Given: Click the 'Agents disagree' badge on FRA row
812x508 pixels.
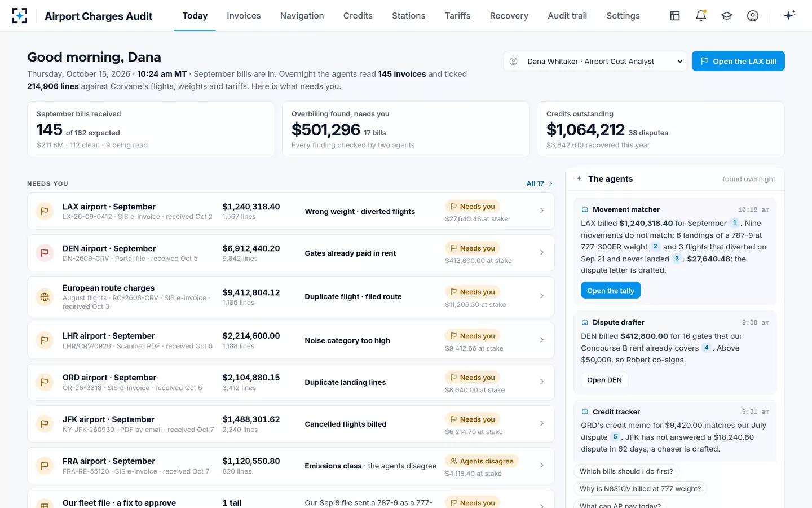Looking at the screenshot, I should (x=482, y=461).
